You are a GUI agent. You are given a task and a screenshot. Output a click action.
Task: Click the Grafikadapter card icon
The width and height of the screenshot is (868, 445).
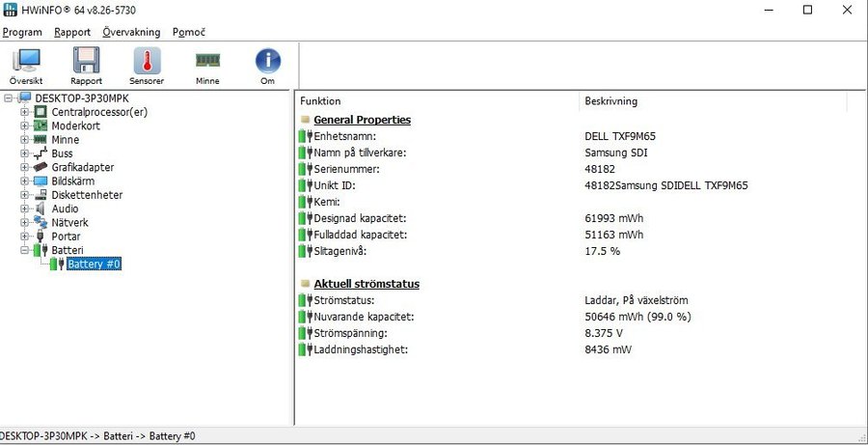coord(41,167)
